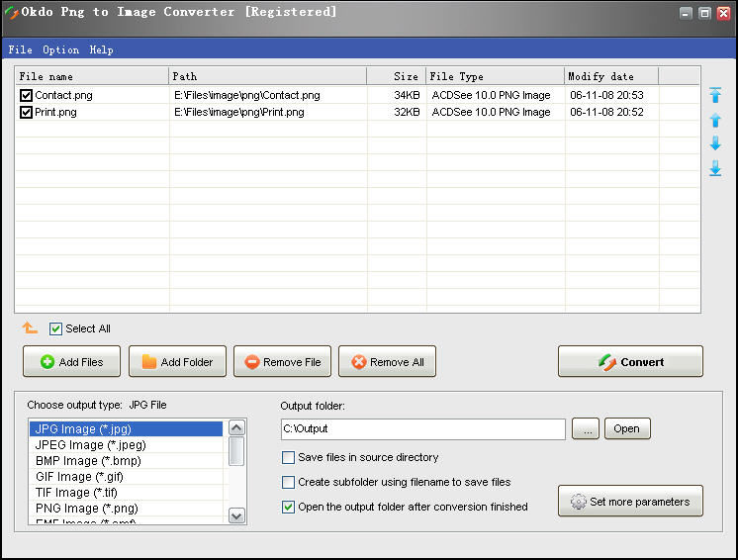
Task: Click the Remove File button
Action: [x=282, y=361]
